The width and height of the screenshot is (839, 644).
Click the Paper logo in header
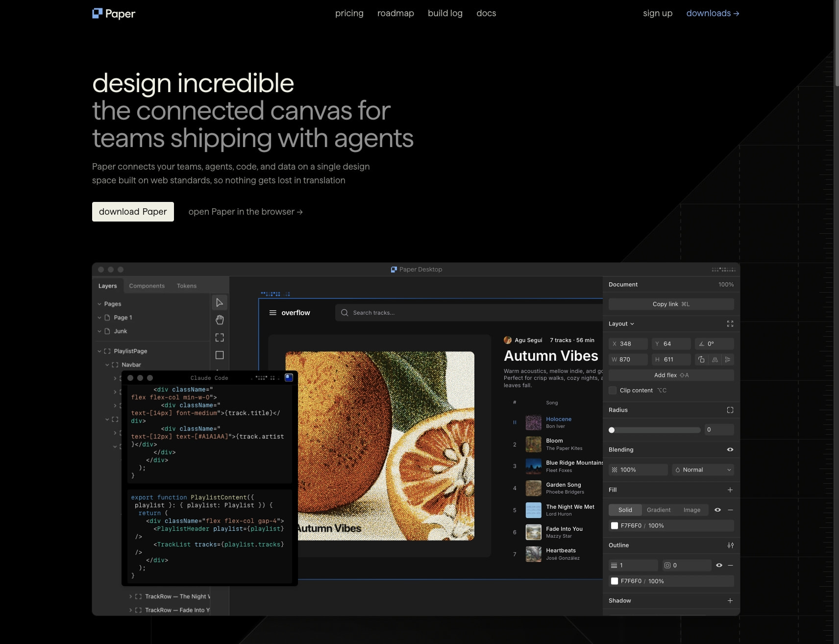point(114,13)
